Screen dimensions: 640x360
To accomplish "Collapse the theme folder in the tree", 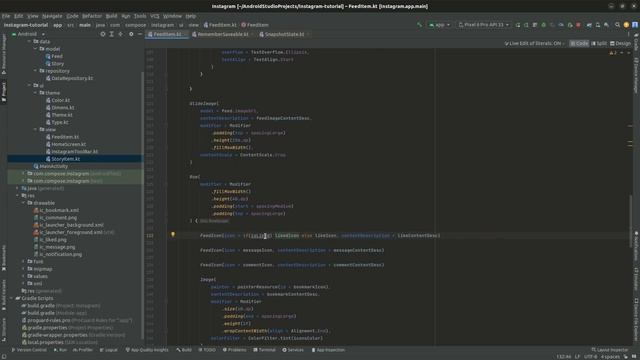I will pos(36,93).
